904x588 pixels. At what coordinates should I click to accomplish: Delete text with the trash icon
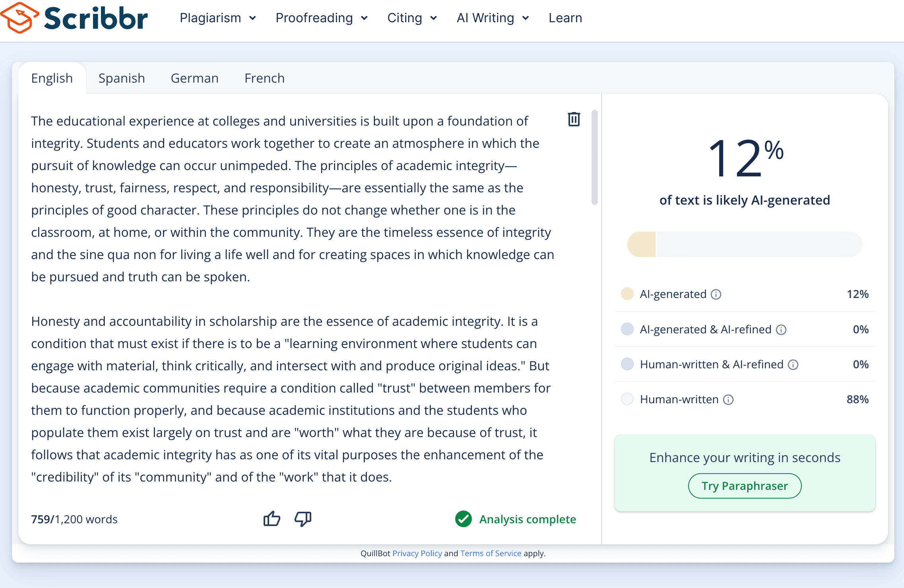(574, 119)
